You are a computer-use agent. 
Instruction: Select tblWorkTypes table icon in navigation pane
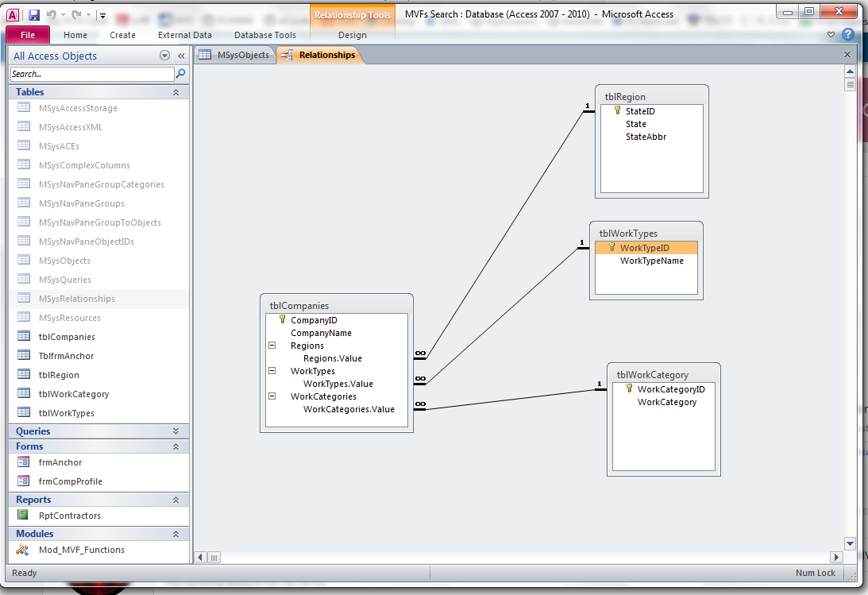[x=24, y=412]
